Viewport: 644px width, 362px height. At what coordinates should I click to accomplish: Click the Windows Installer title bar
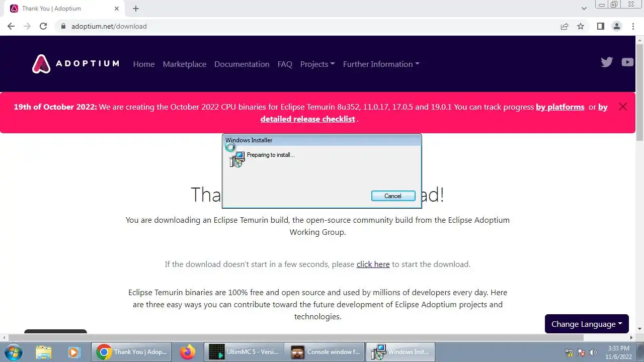click(322, 140)
